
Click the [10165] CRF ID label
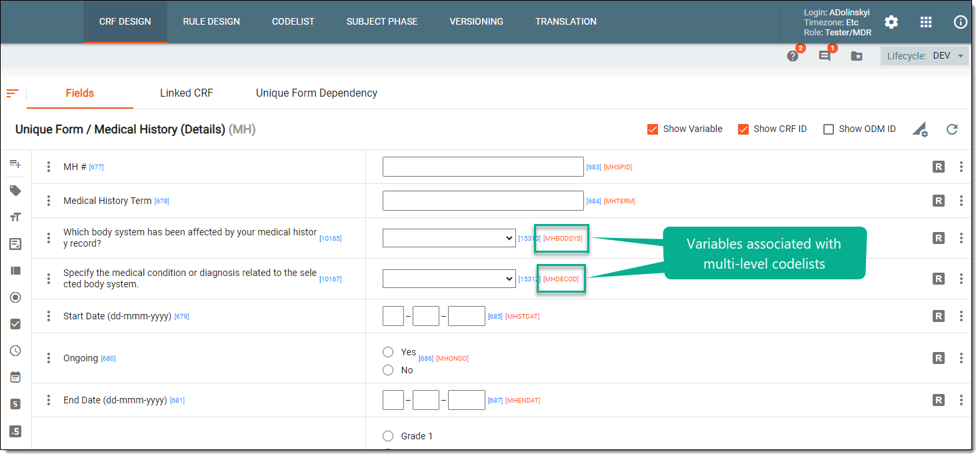point(331,238)
